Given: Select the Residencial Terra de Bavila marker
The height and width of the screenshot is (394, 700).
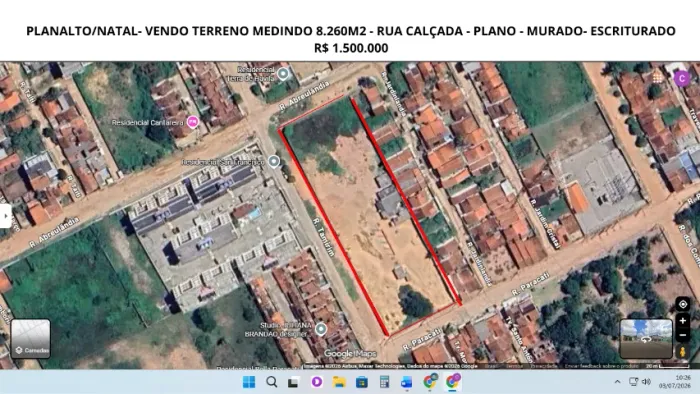Looking at the screenshot, I should pos(283,74).
